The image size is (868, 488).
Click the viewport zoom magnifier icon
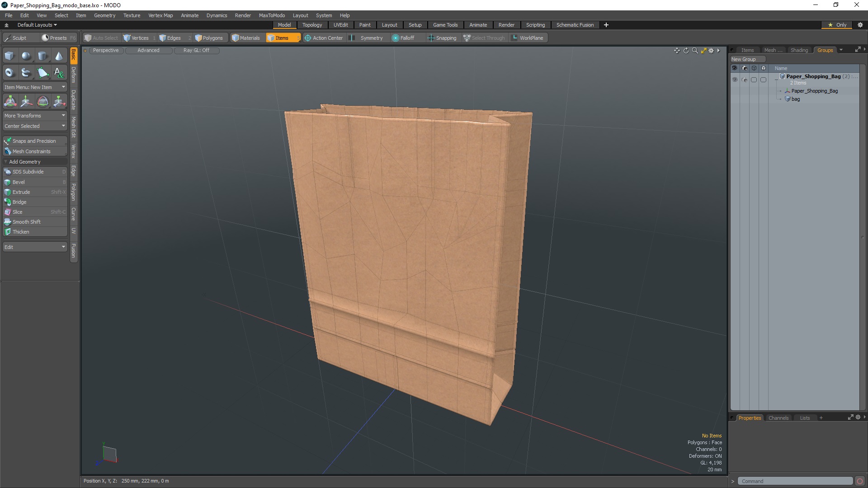point(695,51)
